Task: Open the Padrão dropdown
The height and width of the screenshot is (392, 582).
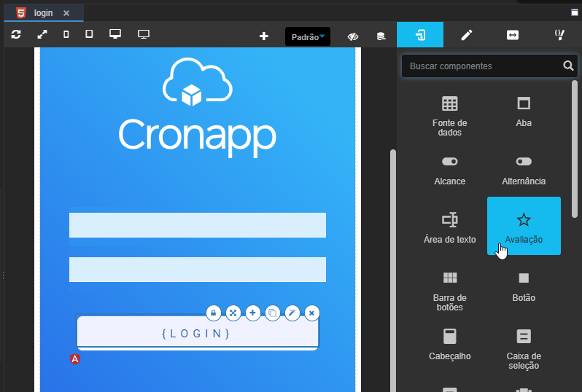Action: (x=308, y=36)
